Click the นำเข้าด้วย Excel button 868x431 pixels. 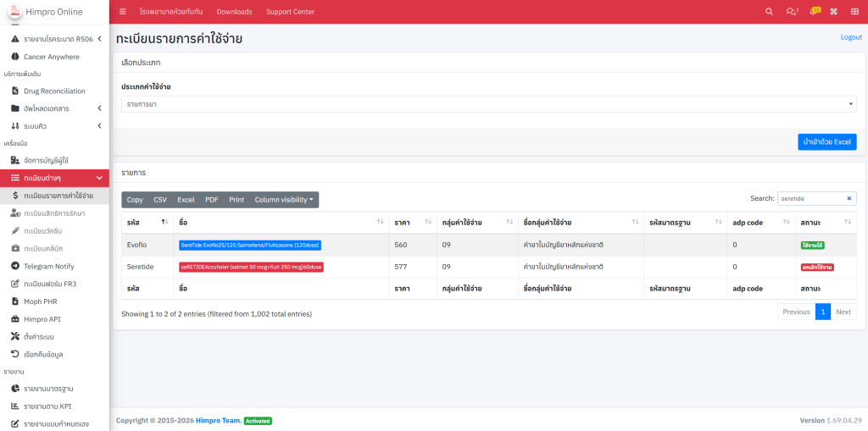point(826,142)
